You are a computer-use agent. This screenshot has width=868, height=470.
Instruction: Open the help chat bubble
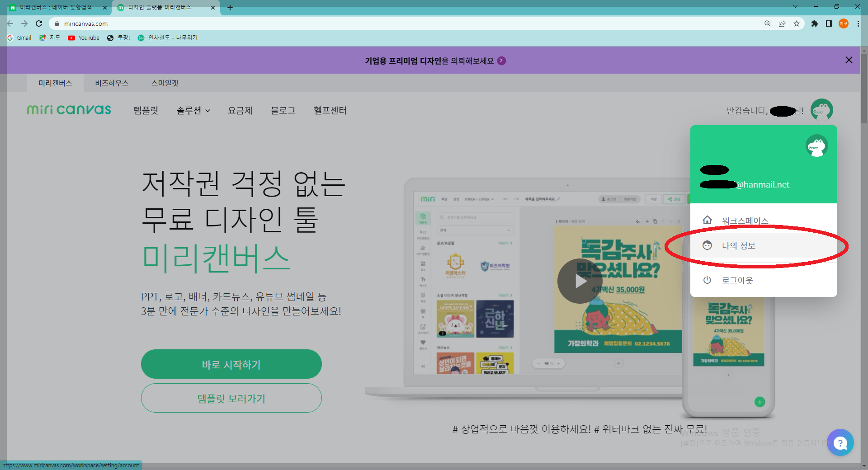(x=840, y=442)
